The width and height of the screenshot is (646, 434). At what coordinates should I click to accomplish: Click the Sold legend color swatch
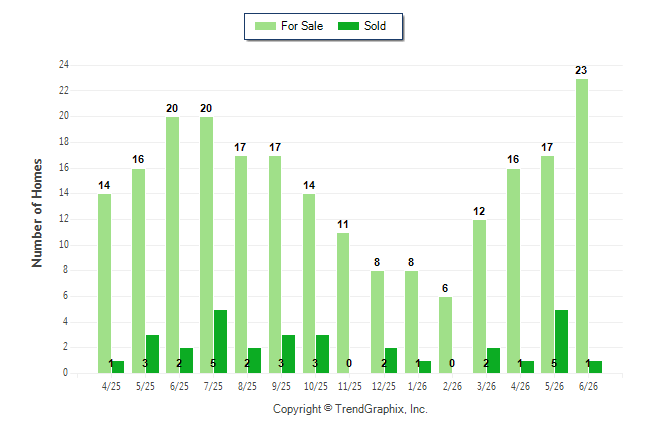click(349, 26)
